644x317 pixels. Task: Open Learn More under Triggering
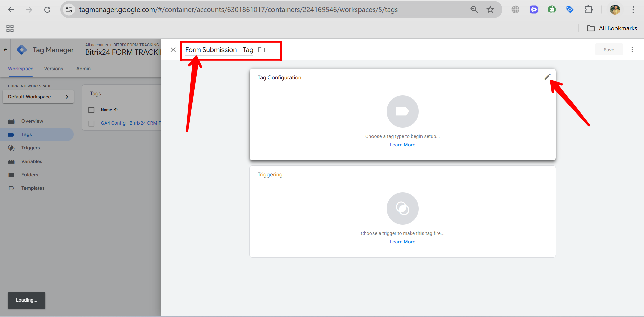[402, 242]
